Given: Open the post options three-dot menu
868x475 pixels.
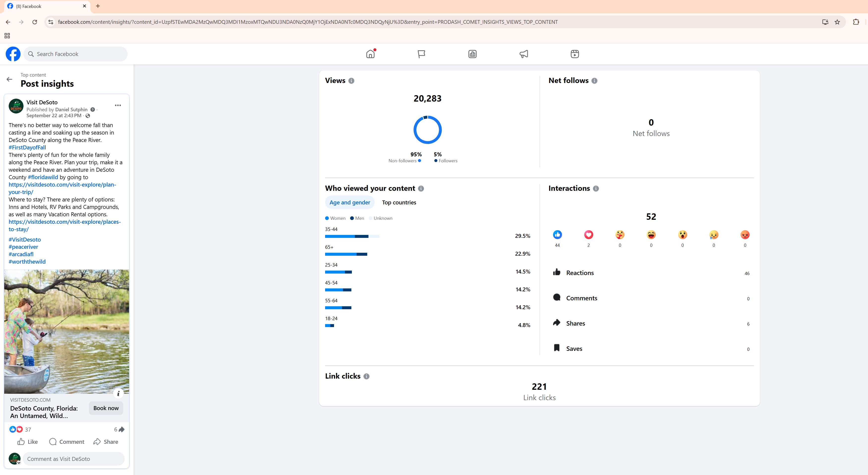Looking at the screenshot, I should pyautogui.click(x=118, y=106).
